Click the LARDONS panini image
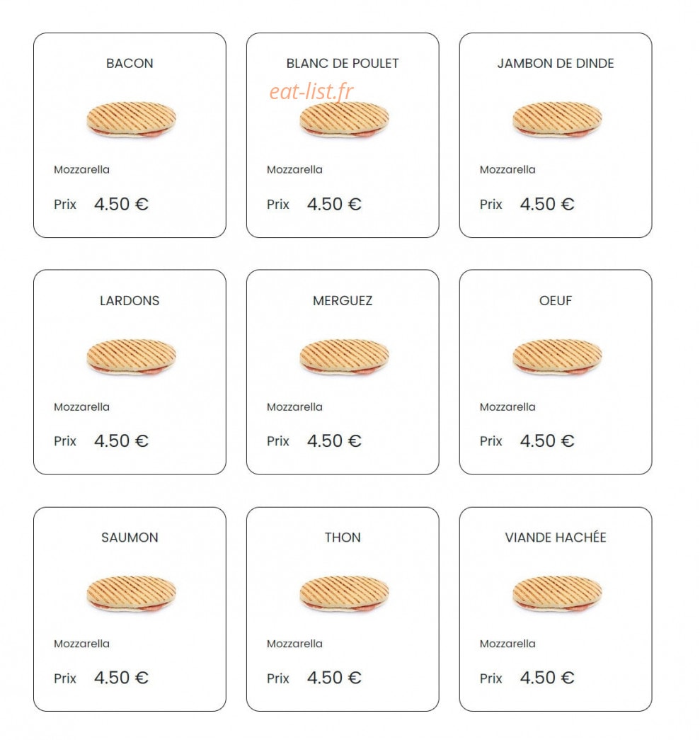 (131, 357)
